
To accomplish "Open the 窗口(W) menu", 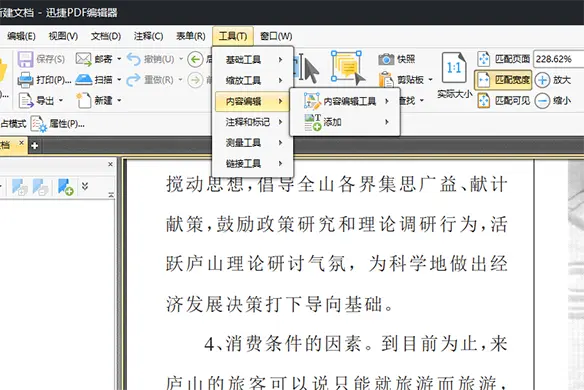I will 276,36.
